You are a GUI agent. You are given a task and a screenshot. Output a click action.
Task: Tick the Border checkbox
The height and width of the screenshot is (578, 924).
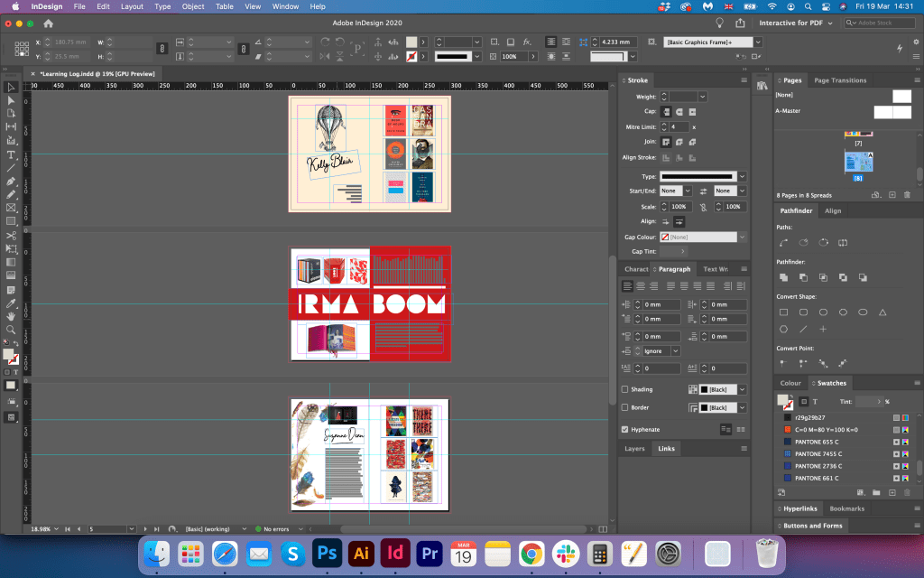625,407
